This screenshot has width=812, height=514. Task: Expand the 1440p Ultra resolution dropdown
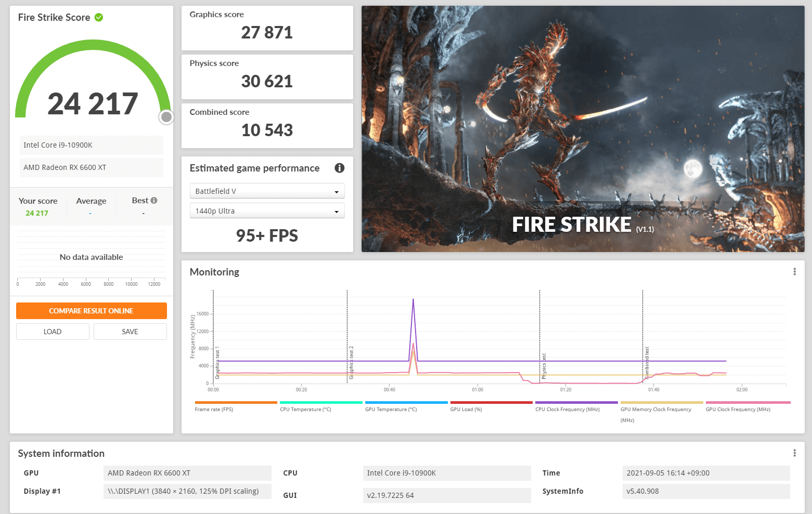[x=267, y=211]
